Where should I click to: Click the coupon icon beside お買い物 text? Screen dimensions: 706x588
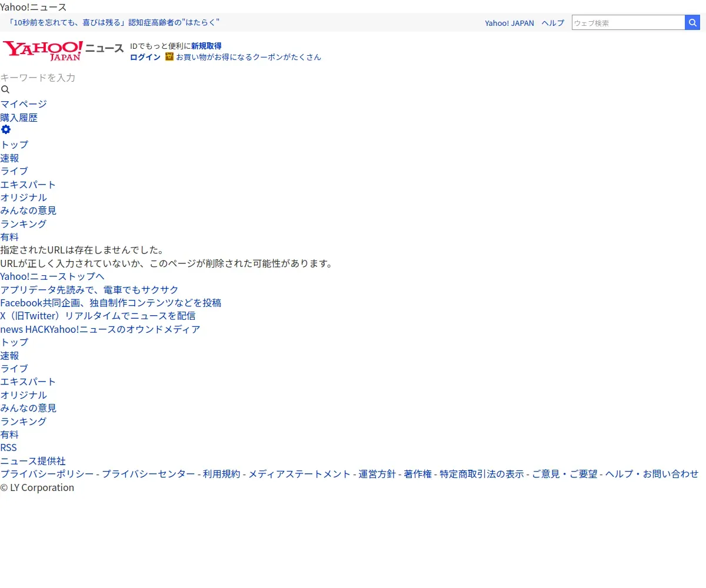pos(169,56)
